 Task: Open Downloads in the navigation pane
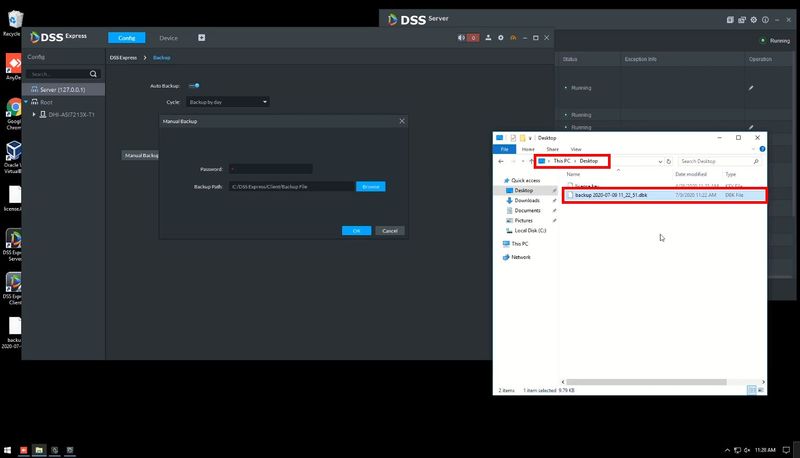(x=527, y=200)
